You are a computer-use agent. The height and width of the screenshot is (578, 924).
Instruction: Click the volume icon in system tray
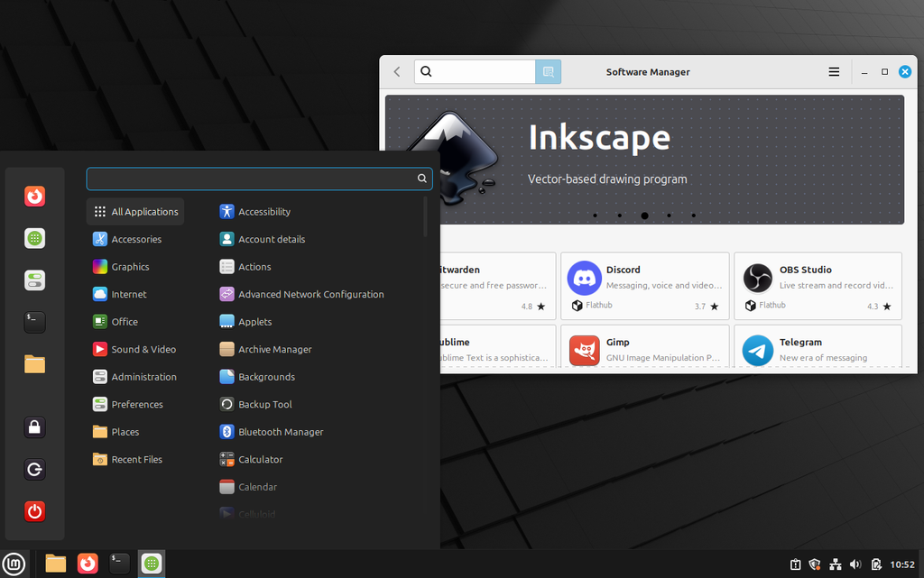tap(855, 564)
